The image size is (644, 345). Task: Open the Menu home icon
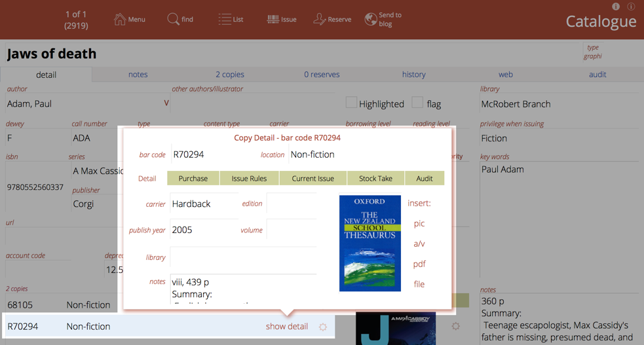click(x=120, y=19)
